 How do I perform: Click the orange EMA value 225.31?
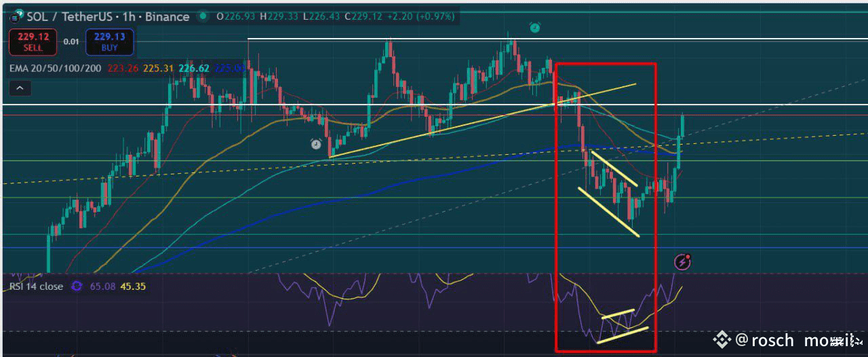[x=159, y=68]
